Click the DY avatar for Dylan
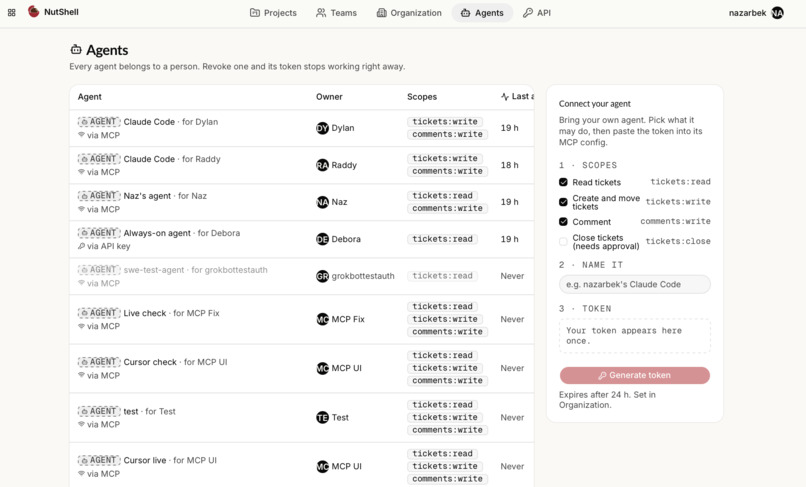 [x=322, y=128]
